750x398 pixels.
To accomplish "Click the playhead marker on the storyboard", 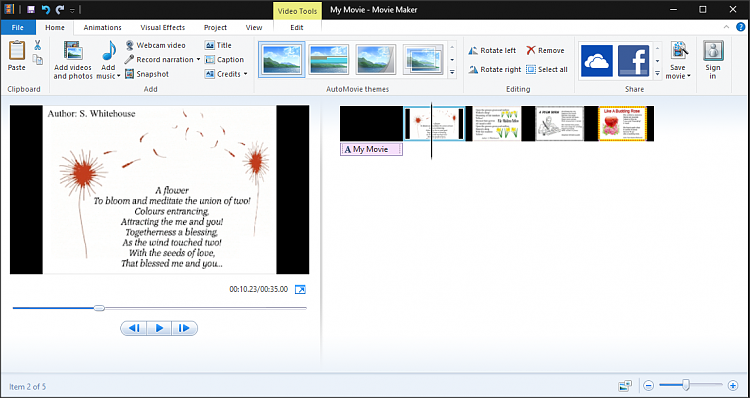I will [x=431, y=130].
